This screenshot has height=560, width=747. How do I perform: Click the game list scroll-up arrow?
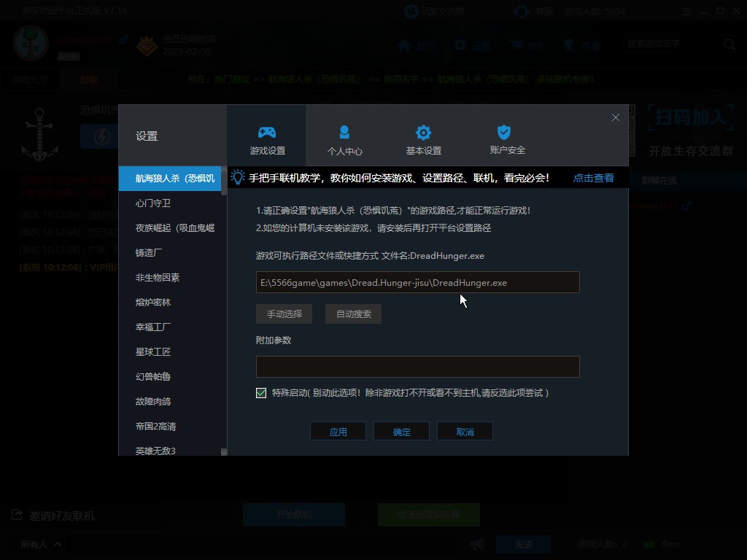[x=224, y=169]
